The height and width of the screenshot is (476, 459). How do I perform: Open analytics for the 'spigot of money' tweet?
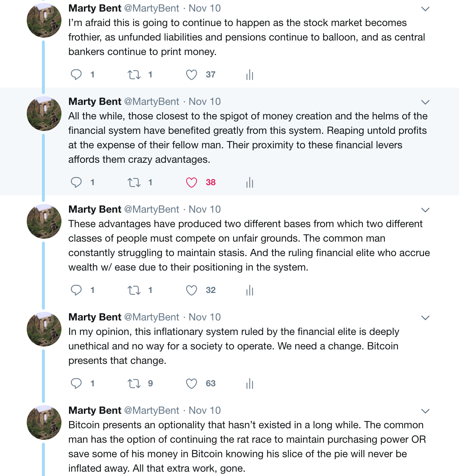(x=250, y=183)
